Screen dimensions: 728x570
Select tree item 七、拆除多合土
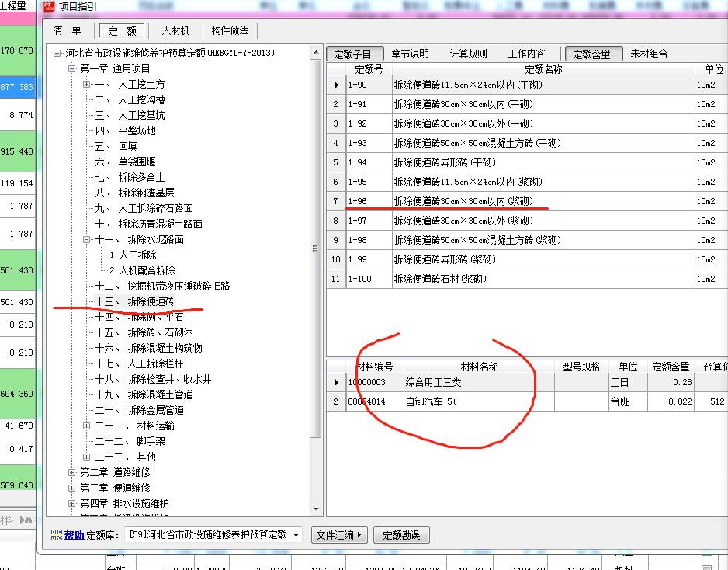click(x=130, y=178)
